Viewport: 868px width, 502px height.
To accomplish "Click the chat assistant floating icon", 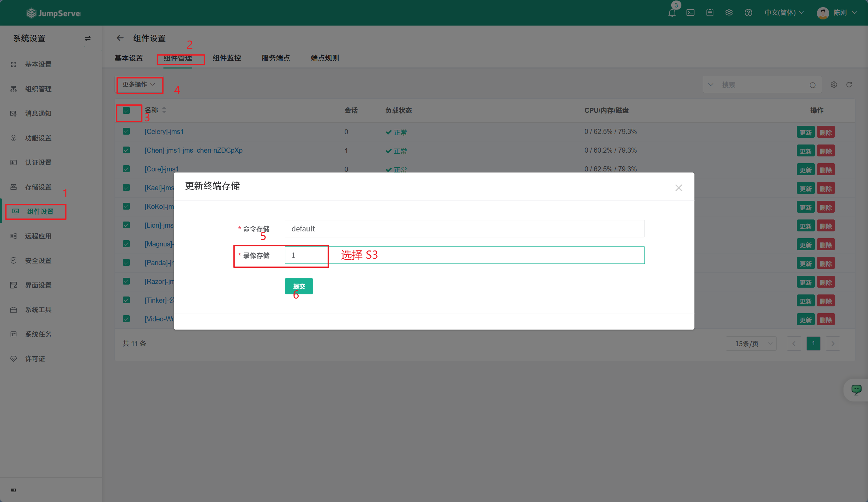I will tap(856, 390).
